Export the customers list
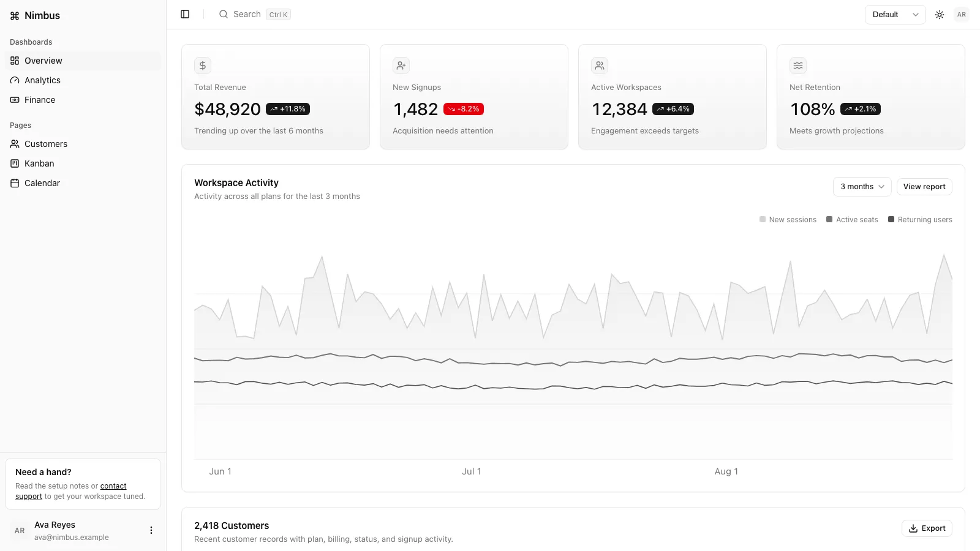Image resolution: width=980 pixels, height=551 pixels. [x=927, y=528]
